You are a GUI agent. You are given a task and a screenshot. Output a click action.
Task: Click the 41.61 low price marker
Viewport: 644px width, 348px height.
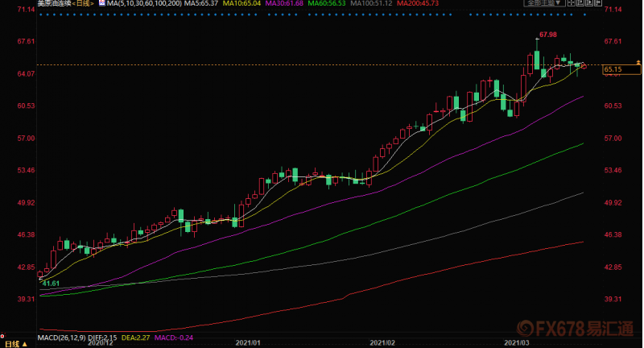pyautogui.click(x=51, y=283)
